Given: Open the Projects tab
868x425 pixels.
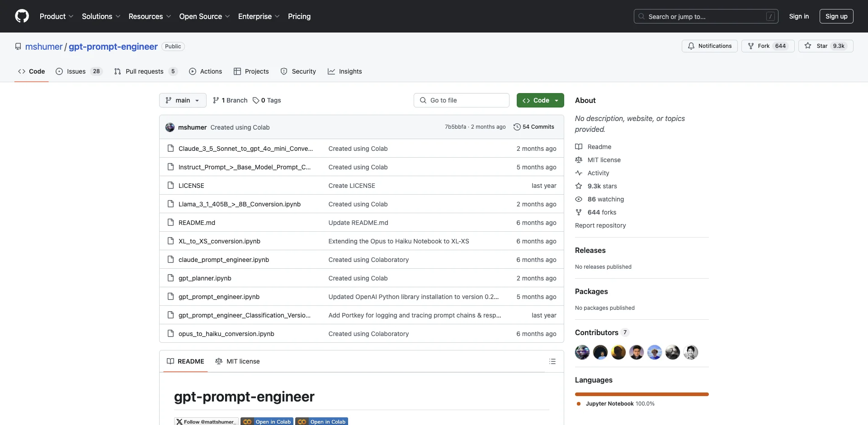Looking at the screenshot, I should [251, 71].
